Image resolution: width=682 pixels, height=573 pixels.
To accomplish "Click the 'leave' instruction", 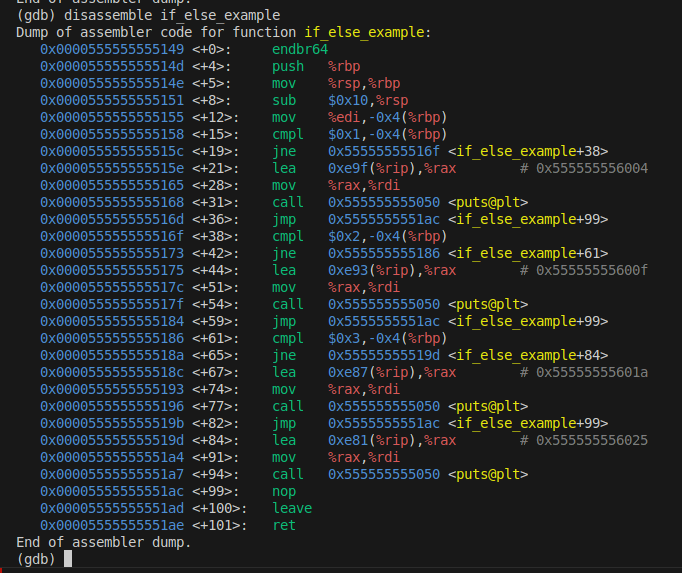I will [292, 508].
